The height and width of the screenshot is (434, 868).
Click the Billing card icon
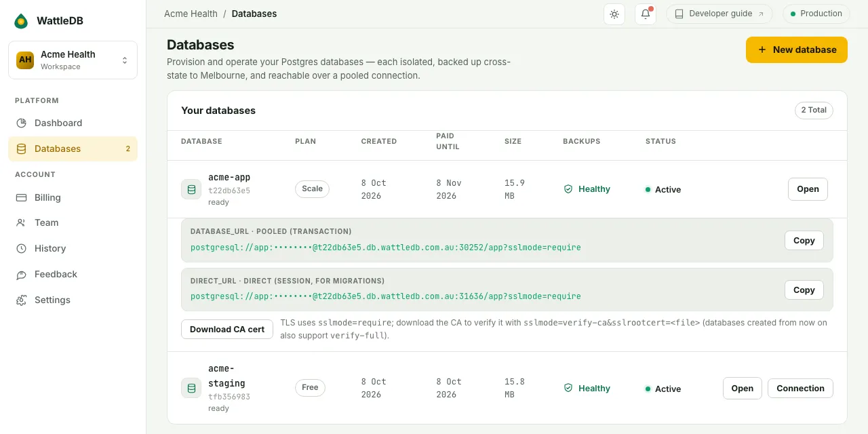22,197
